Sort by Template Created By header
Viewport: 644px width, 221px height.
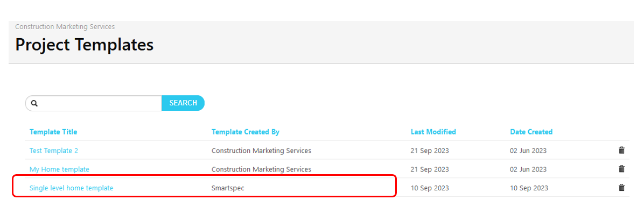point(245,132)
